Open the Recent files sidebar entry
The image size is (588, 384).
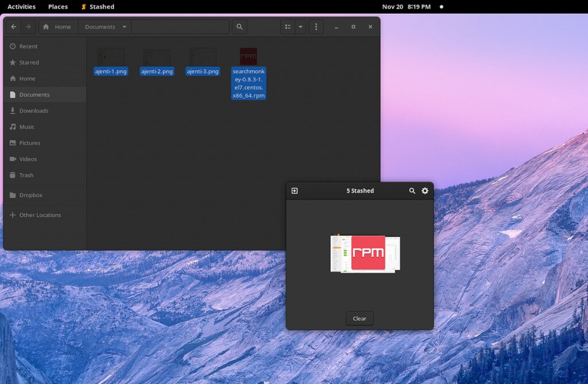[x=29, y=46]
